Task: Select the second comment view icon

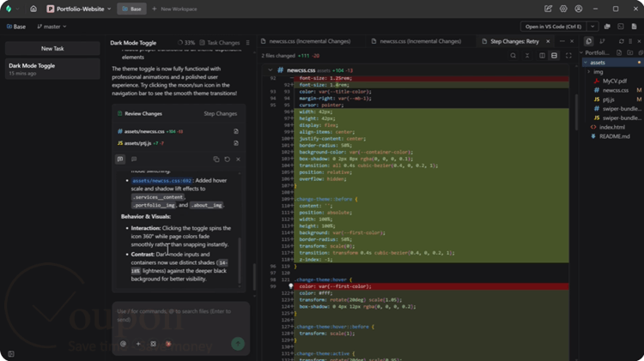Action: tap(134, 159)
